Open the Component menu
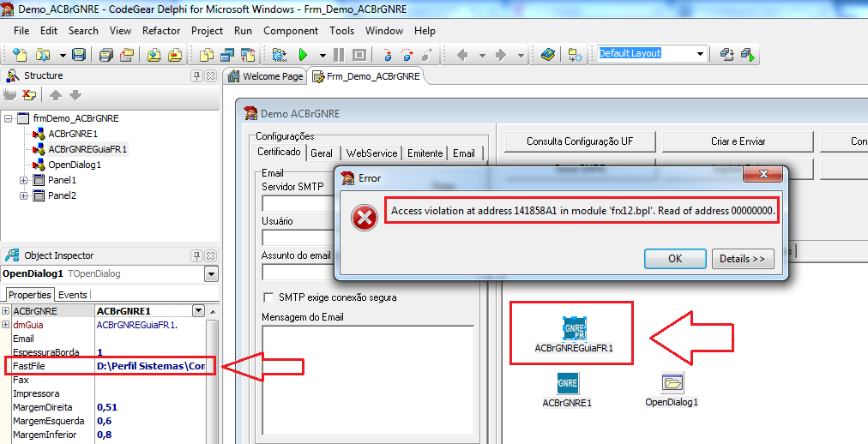868x444 pixels. pos(291,31)
